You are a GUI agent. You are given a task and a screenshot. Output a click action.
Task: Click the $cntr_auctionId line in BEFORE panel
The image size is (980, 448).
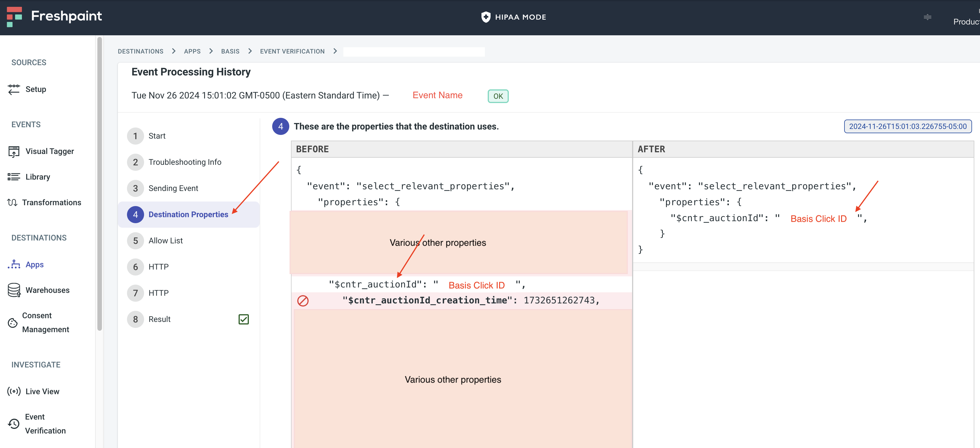coord(427,285)
